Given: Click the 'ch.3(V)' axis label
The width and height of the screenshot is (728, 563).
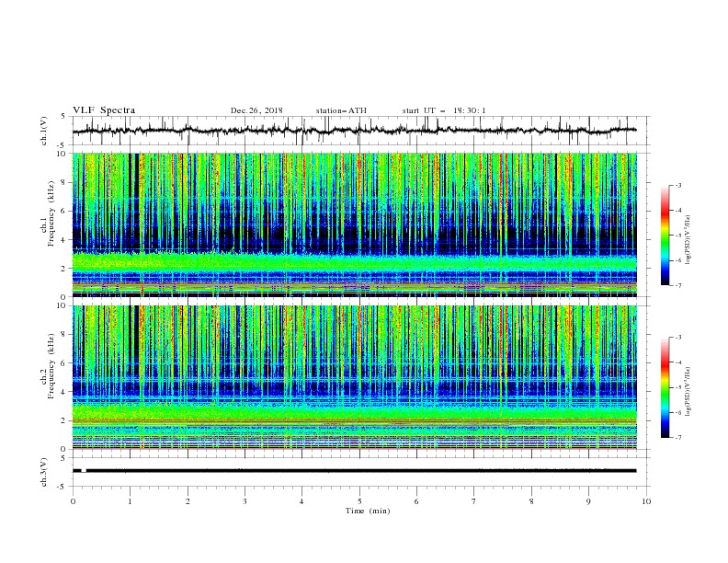Looking at the screenshot, I should [x=44, y=472].
